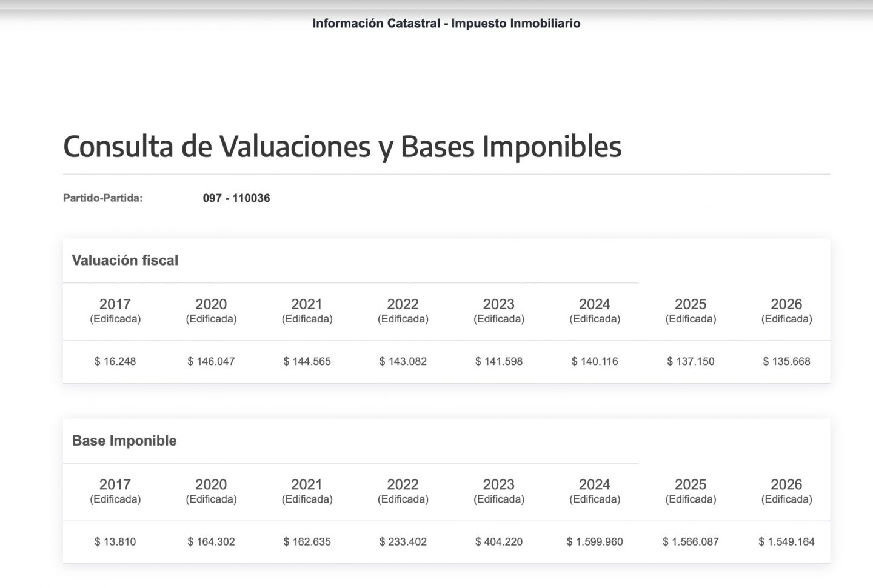Viewport: 873px width, 588px height.
Task: Select the Partido-Partida label
Action: point(103,198)
